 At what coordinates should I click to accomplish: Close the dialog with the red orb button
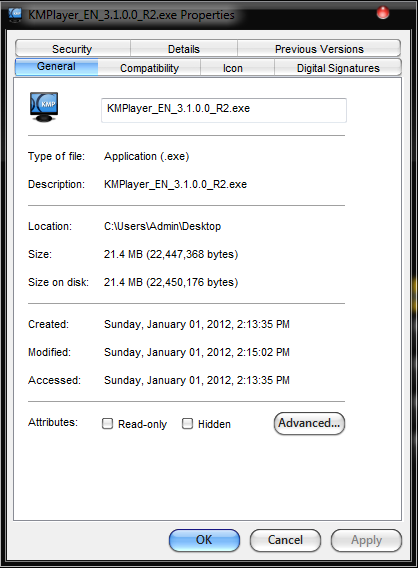(x=383, y=13)
